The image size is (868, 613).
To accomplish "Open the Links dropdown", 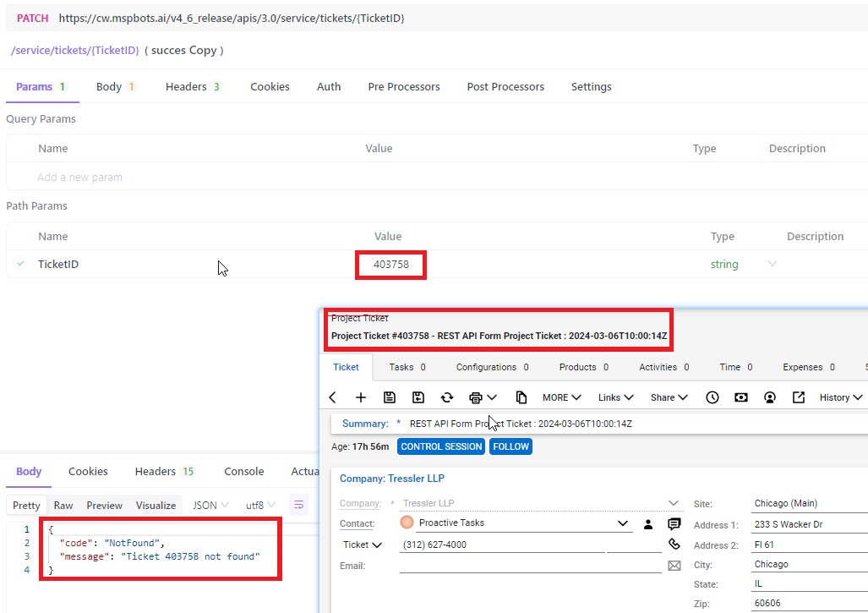I will pos(615,397).
